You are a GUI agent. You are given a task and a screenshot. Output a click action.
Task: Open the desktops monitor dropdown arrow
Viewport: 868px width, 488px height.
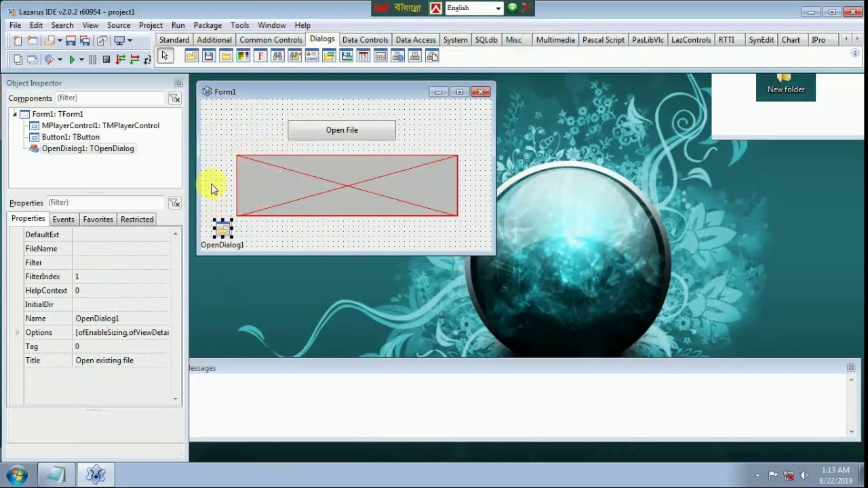(x=130, y=41)
